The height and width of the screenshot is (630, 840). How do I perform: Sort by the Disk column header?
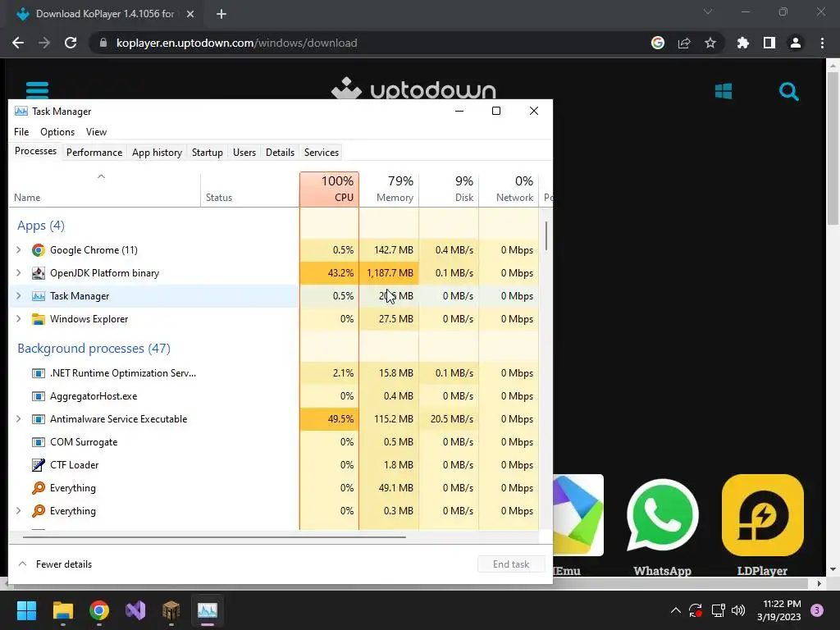pyautogui.click(x=449, y=189)
